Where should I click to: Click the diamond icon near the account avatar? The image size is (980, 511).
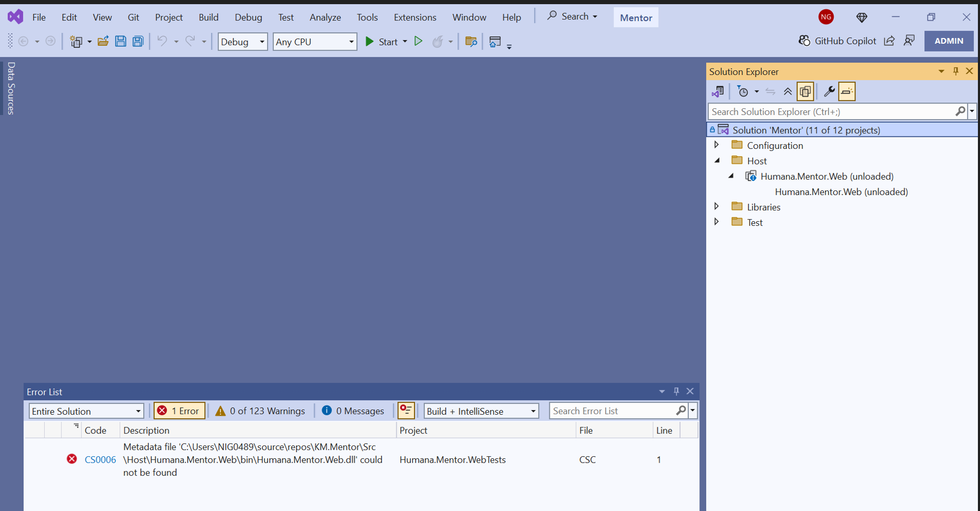[x=862, y=17]
